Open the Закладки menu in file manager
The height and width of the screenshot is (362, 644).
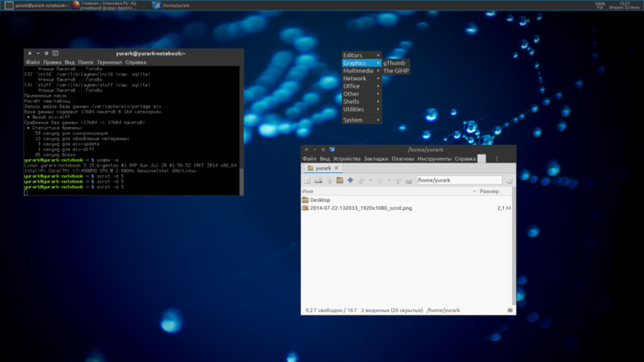[376, 158]
